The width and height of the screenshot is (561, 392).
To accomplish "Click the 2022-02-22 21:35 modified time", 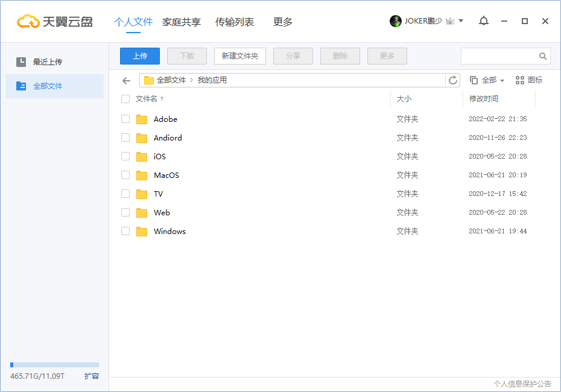I will coord(498,119).
